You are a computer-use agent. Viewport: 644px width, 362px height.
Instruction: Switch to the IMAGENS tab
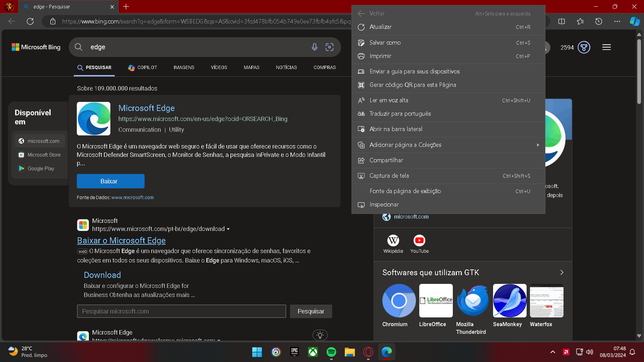[x=184, y=67]
